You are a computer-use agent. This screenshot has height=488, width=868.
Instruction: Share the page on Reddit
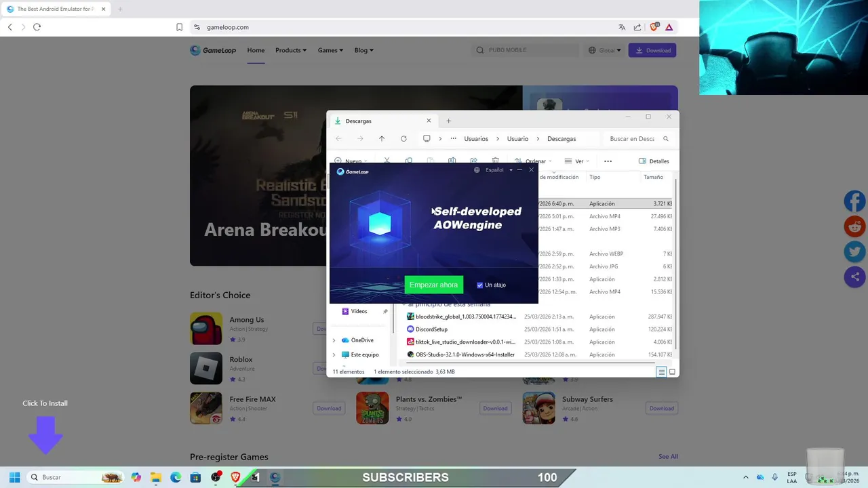point(854,226)
